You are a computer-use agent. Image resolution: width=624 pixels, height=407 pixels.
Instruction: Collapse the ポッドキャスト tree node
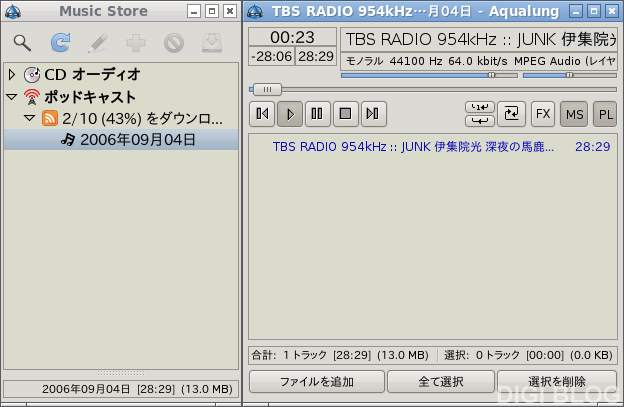(x=12, y=97)
